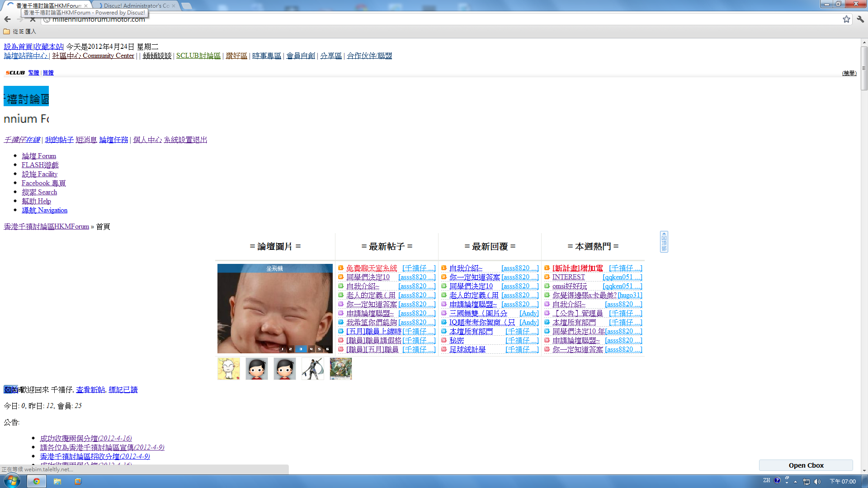Close the Discuz! Administrator's tab

coord(174,6)
